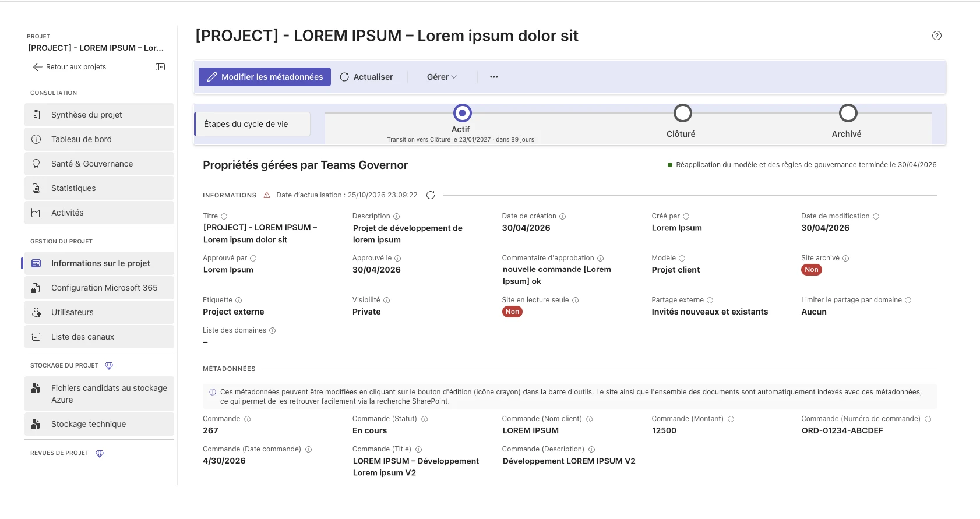This screenshot has height=519, width=980.
Task: Open Liste des canaux
Action: tap(99, 337)
